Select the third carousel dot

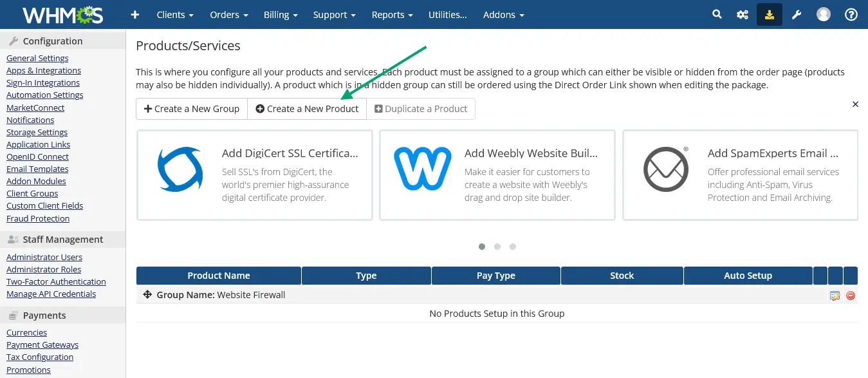point(513,246)
